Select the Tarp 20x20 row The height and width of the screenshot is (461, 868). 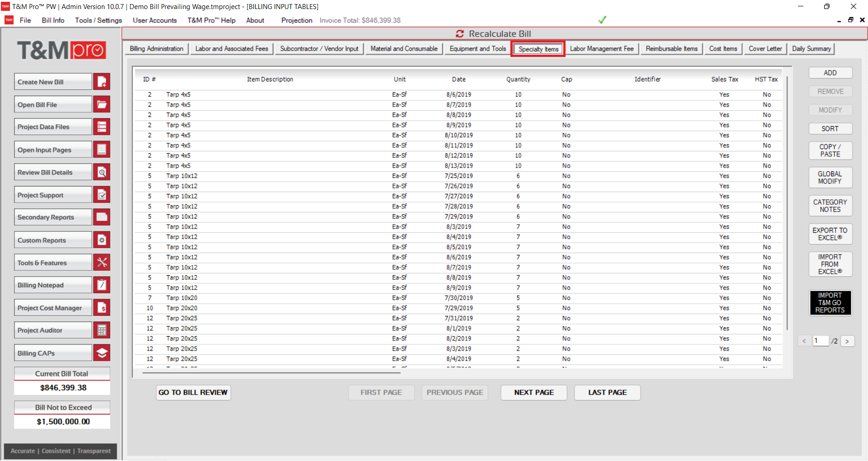coord(458,308)
